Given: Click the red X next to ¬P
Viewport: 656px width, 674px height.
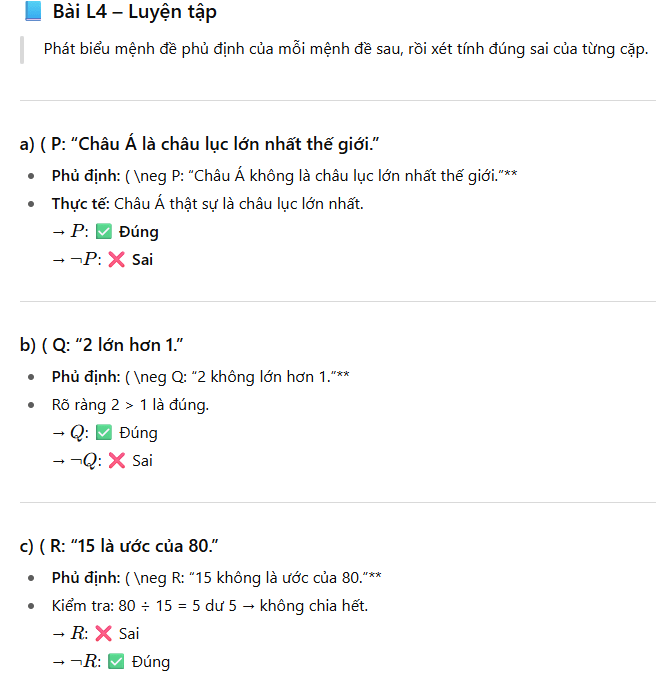Looking at the screenshot, I should point(116,260).
